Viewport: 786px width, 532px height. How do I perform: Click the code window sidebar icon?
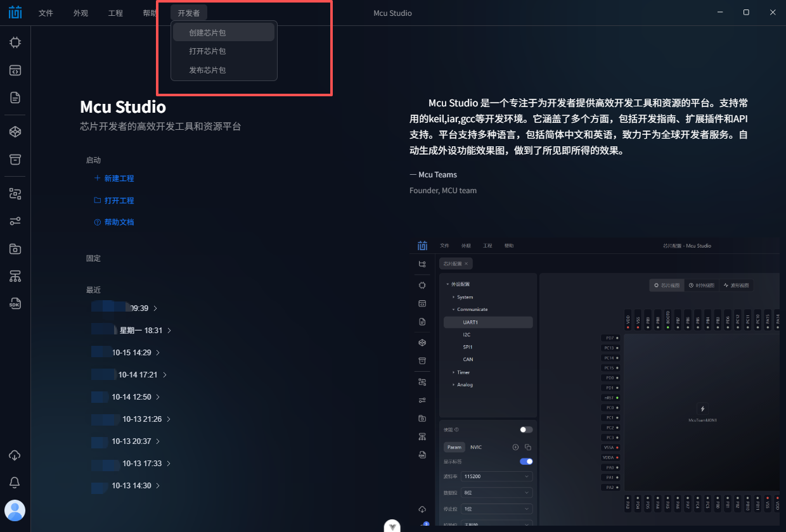15,70
